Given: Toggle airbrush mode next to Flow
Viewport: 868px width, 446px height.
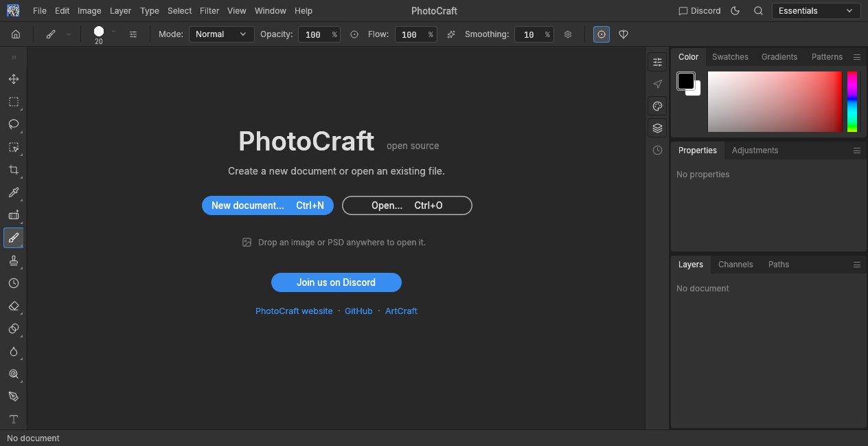Looking at the screenshot, I should (x=451, y=34).
